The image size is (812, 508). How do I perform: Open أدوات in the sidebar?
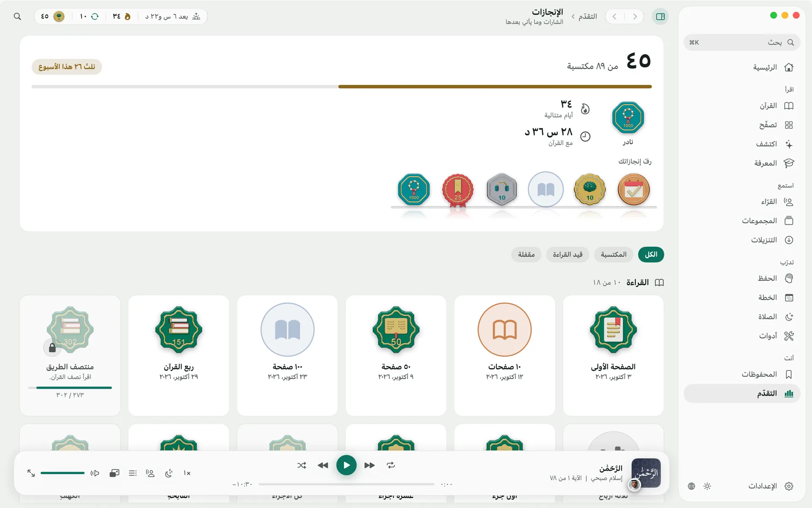(742, 336)
